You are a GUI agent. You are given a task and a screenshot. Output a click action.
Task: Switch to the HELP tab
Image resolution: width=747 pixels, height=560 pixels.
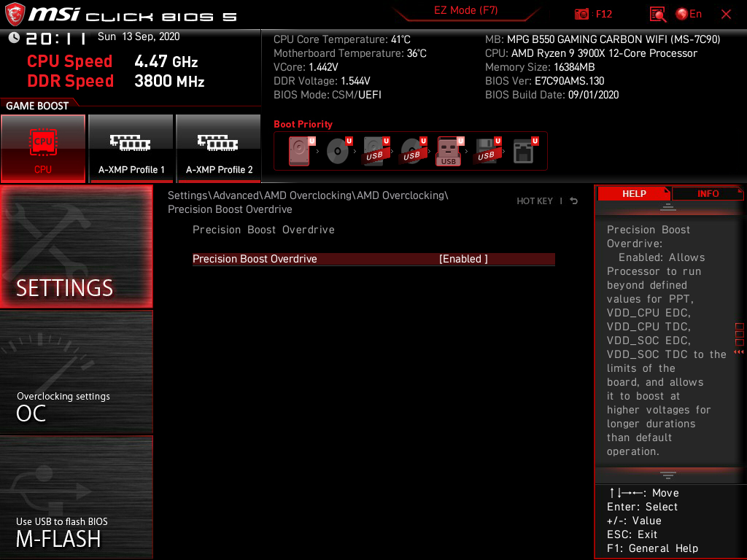point(634,194)
